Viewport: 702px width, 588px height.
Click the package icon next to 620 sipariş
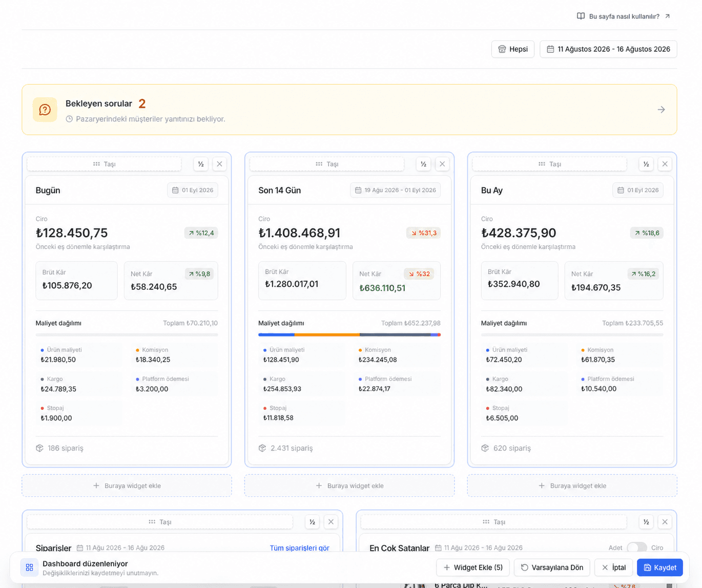pyautogui.click(x=485, y=448)
